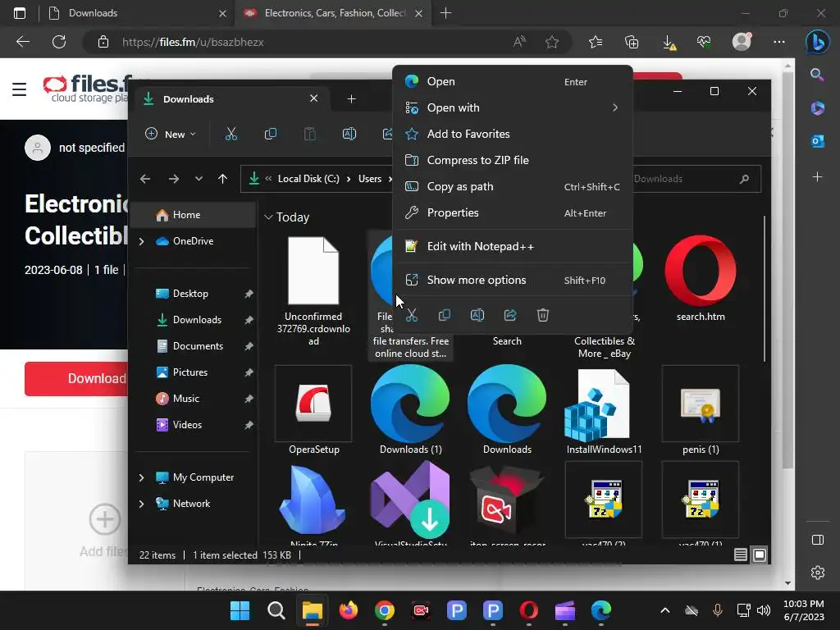Image resolution: width=840 pixels, height=630 pixels.
Task: Click Edge sidebar search icon
Action: tap(817, 75)
